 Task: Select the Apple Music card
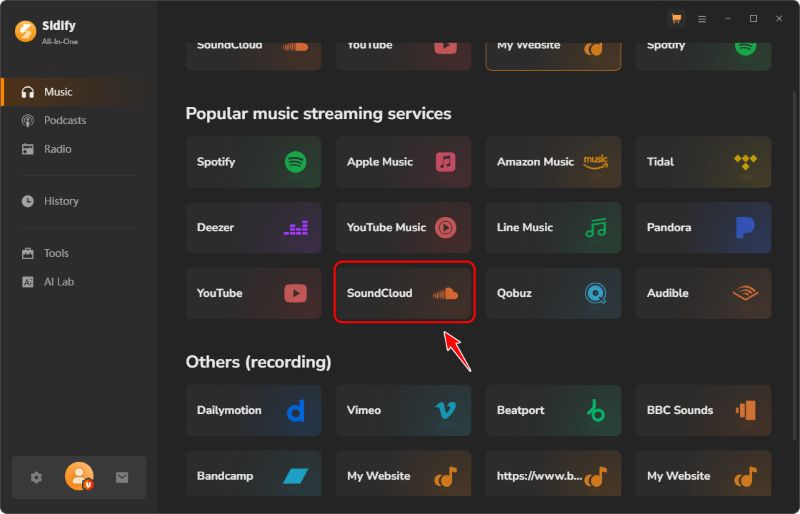click(404, 162)
